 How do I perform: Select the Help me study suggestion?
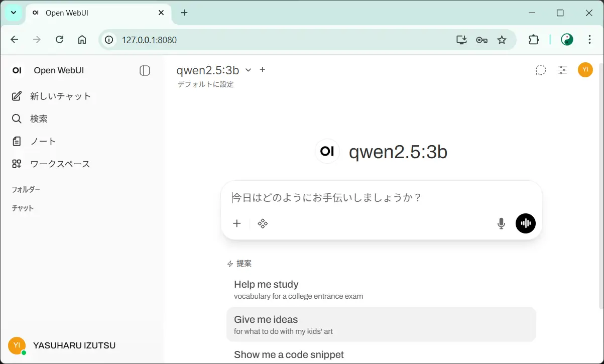click(382, 289)
